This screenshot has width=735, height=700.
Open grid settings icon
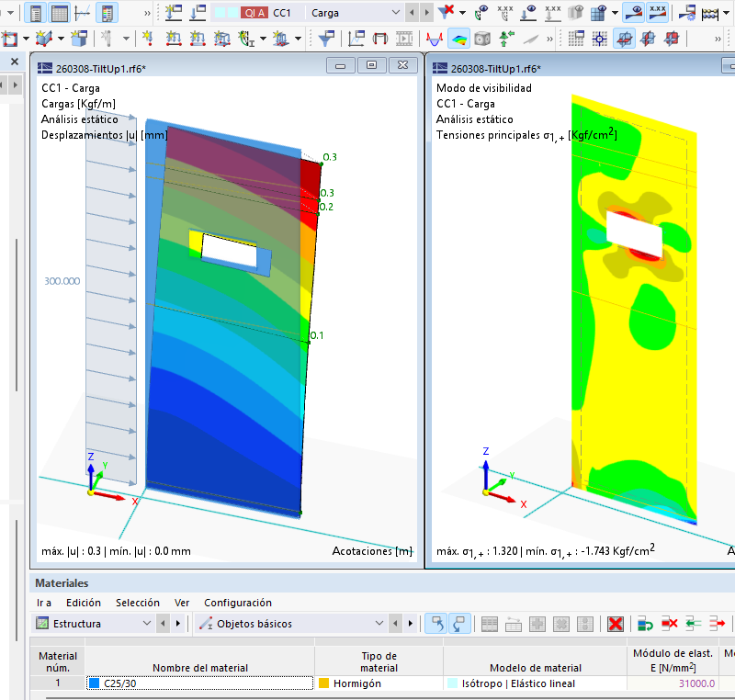pyautogui.click(x=576, y=39)
